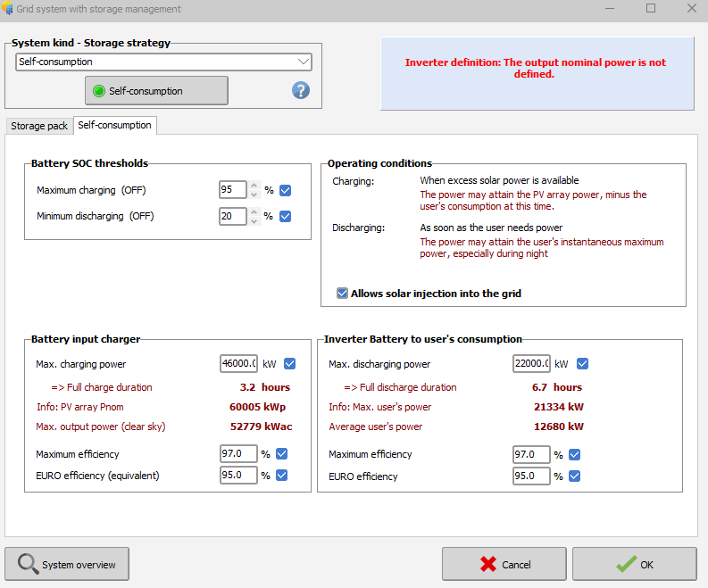The image size is (708, 588).
Task: Open the blue question mark help icon
Action: point(301,90)
